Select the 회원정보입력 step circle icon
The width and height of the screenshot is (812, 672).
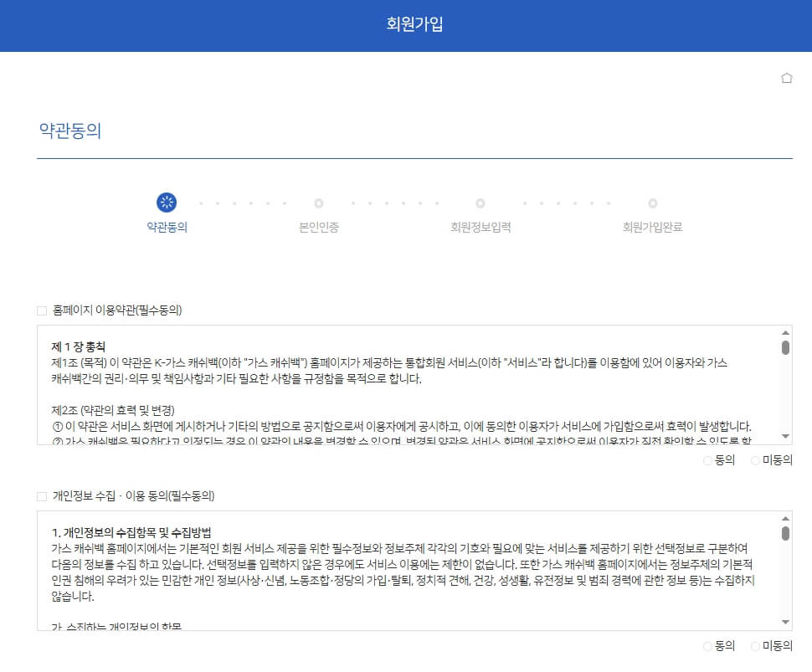point(480,202)
